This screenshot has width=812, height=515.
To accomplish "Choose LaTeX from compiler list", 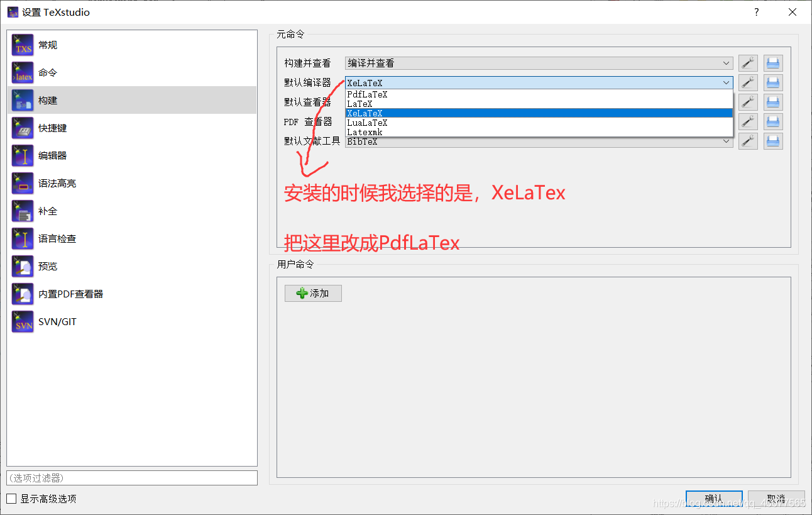I will click(x=539, y=104).
